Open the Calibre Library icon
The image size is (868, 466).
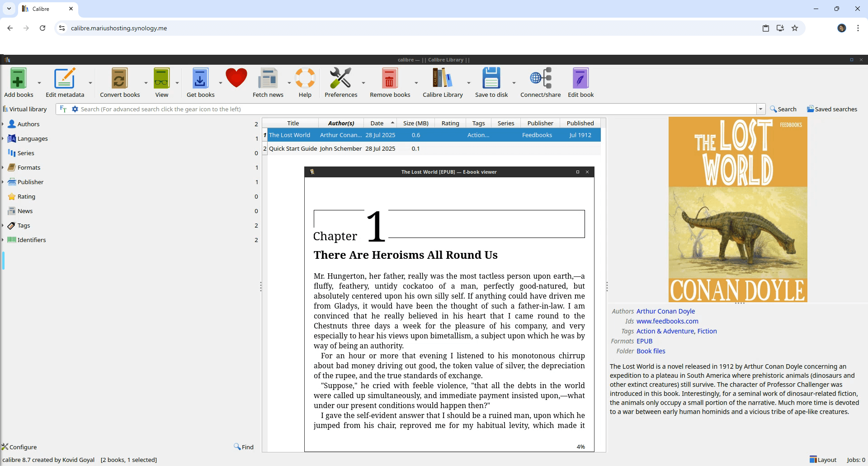tap(442, 79)
